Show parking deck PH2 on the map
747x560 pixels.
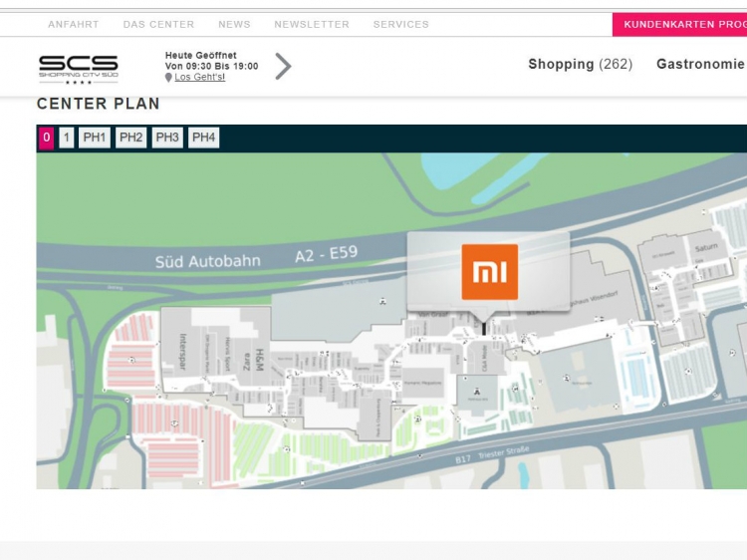pyautogui.click(x=130, y=138)
